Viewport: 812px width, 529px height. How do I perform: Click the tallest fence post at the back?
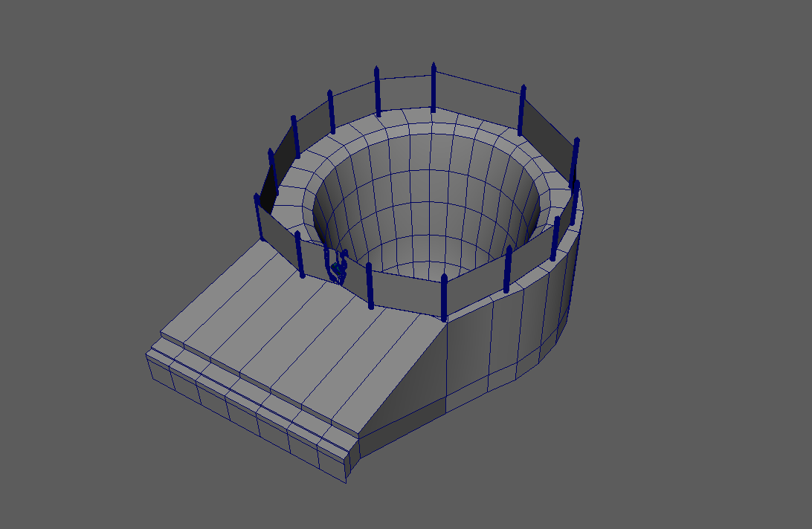pos(434,88)
